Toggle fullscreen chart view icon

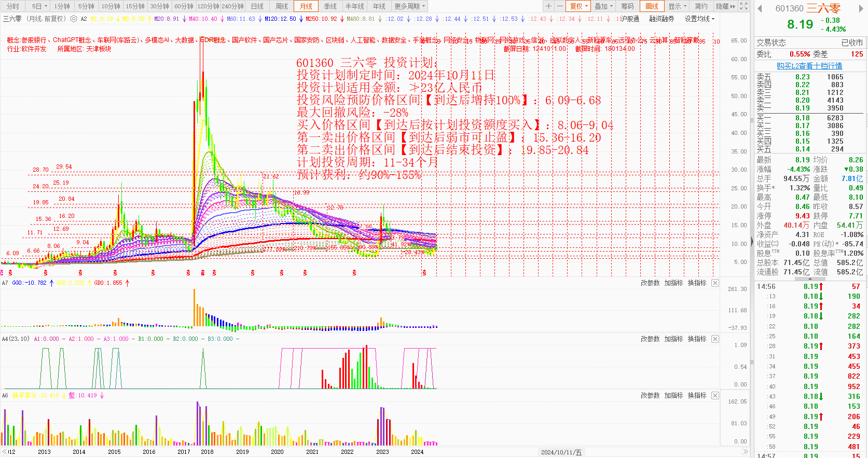tap(743, 6)
